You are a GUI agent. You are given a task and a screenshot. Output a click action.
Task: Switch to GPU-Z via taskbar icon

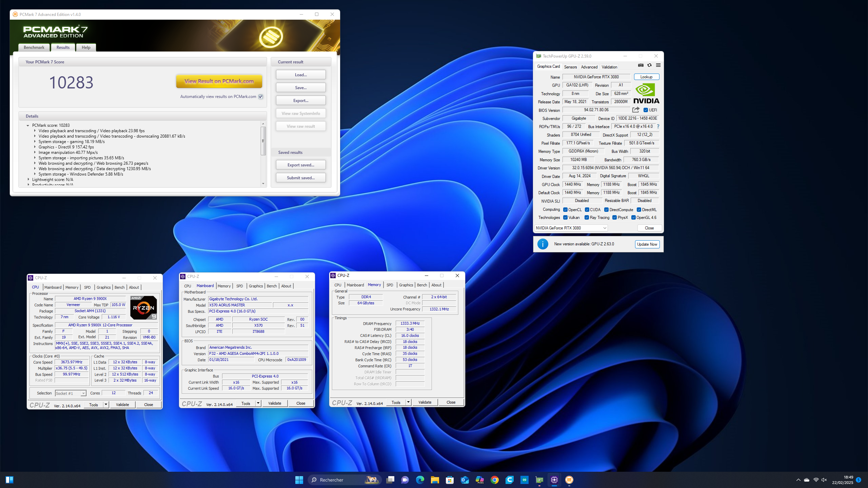[539, 480]
